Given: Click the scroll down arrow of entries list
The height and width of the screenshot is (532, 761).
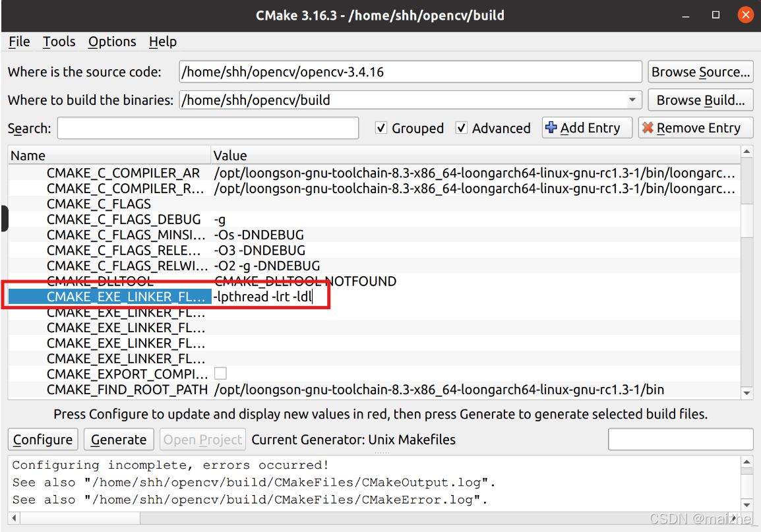Looking at the screenshot, I should tap(747, 394).
